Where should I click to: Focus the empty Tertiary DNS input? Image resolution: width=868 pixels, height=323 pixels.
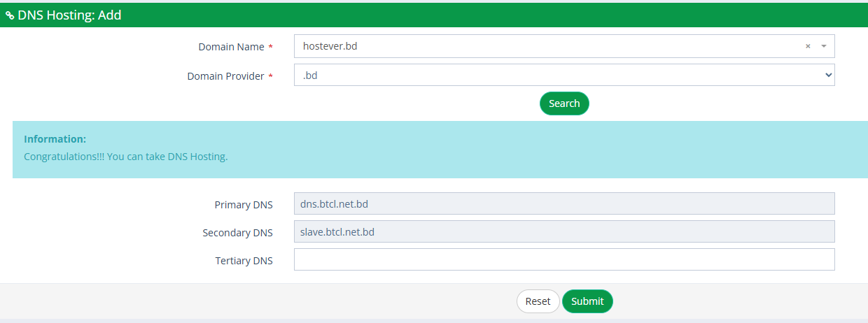point(563,259)
